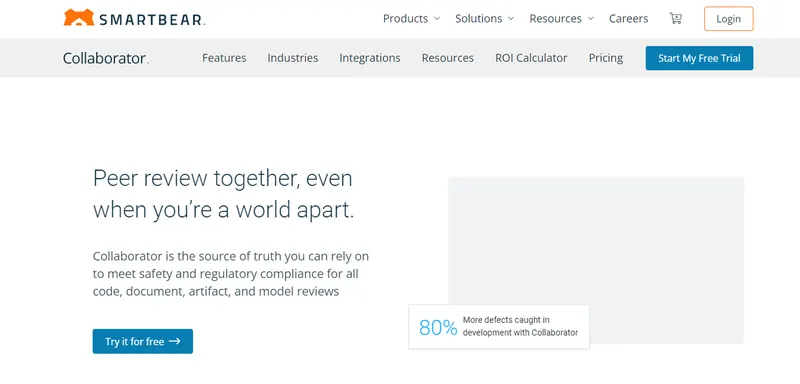800x384 pixels.
Task: Click the Try it for free button
Action: click(143, 341)
